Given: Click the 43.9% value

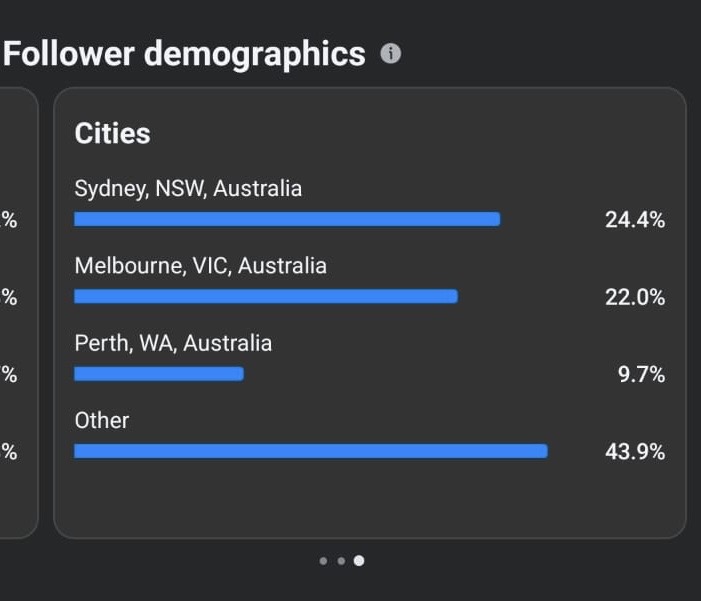Looking at the screenshot, I should [x=635, y=452].
